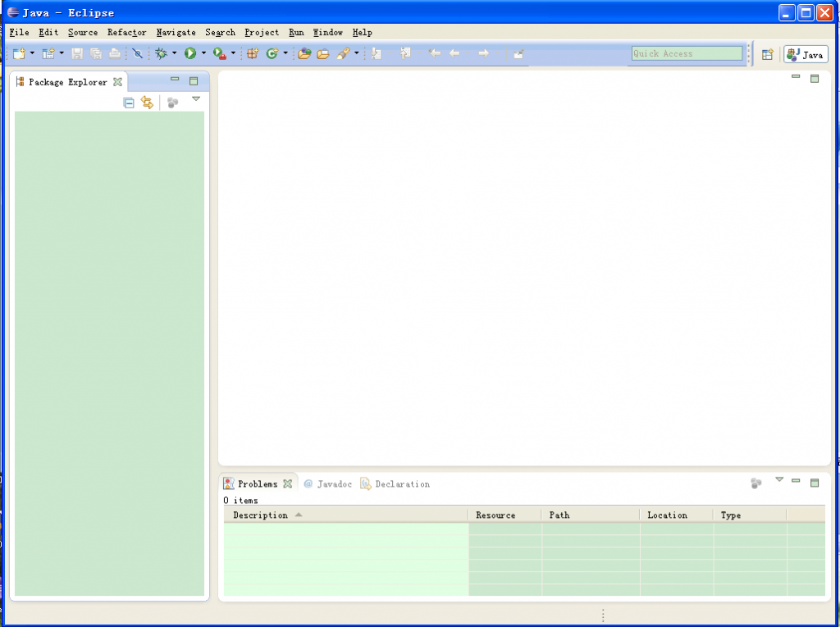Viewport: 840px width, 627px height.
Task: Click the green Run button icon
Action: [x=190, y=53]
